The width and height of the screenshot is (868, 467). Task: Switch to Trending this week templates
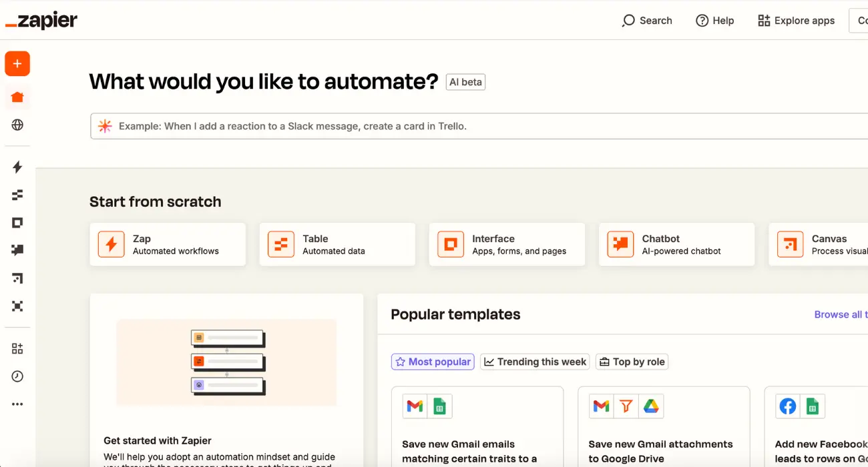click(534, 361)
